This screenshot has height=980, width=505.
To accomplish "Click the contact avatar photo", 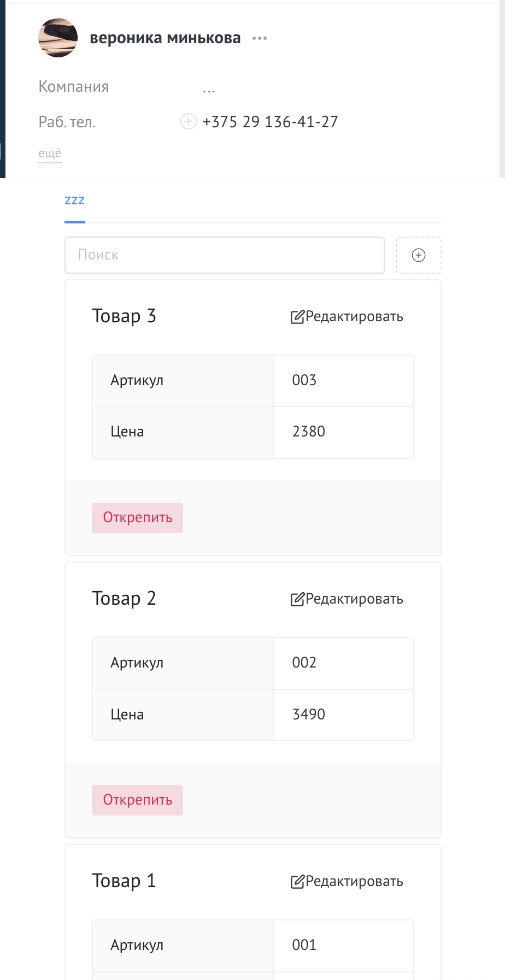I will [x=57, y=38].
